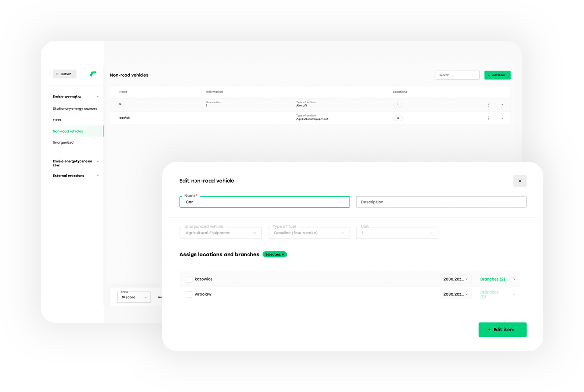Open three-dot menu for row k

[488, 105]
